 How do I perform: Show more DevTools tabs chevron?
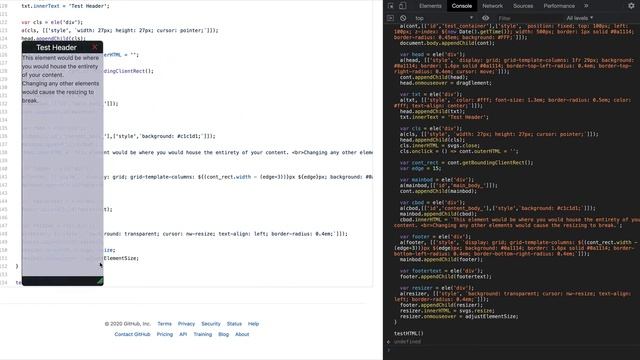(587, 6)
